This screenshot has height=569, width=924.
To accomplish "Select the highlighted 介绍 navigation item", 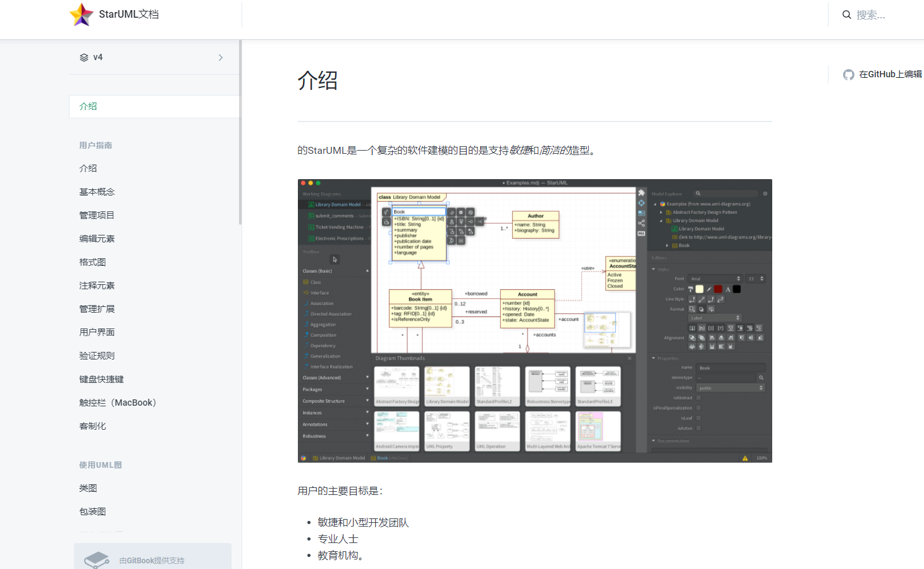I will 88,106.
